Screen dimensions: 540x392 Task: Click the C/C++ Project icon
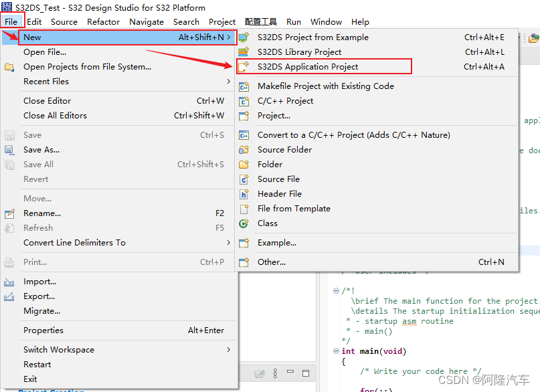point(244,101)
